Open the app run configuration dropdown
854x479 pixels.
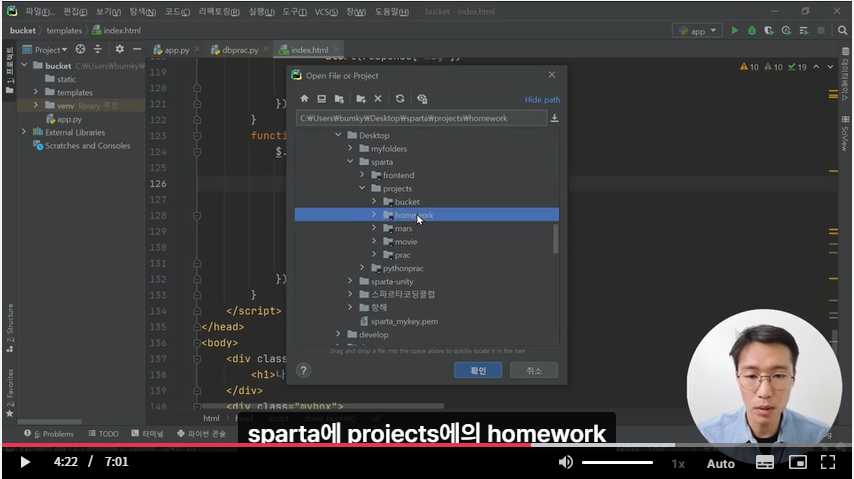point(697,31)
